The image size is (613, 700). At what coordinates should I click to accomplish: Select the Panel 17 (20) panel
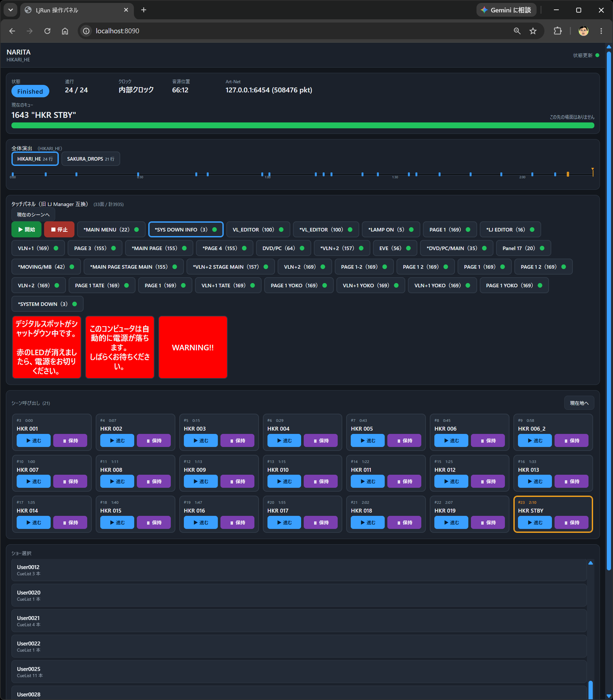coord(523,248)
